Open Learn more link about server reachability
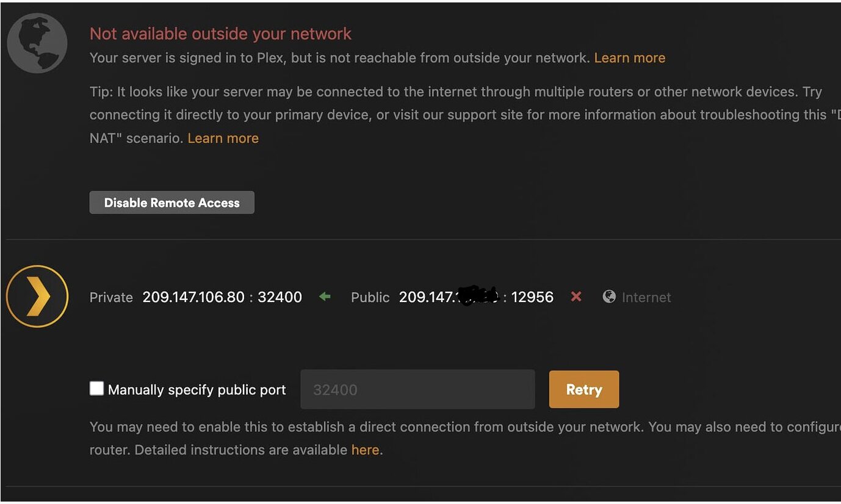The height and width of the screenshot is (504, 841). 629,58
